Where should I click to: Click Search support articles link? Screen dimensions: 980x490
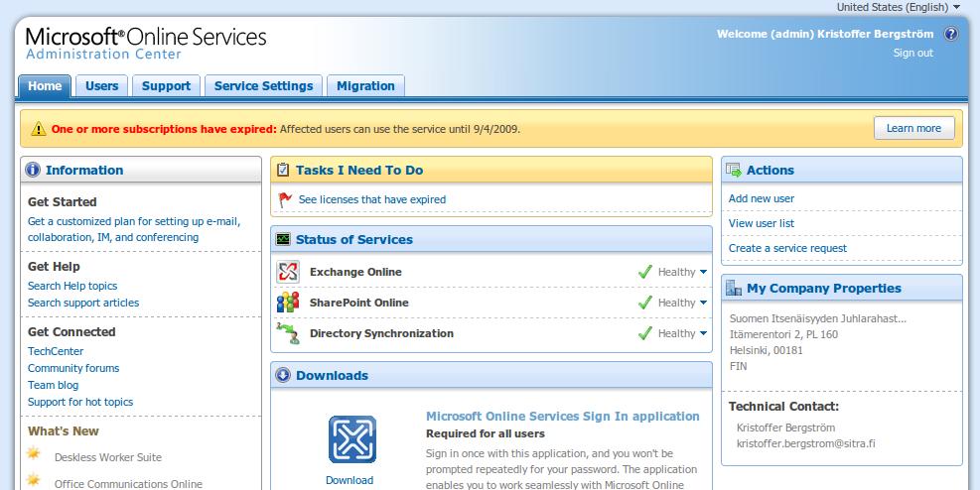(x=83, y=303)
